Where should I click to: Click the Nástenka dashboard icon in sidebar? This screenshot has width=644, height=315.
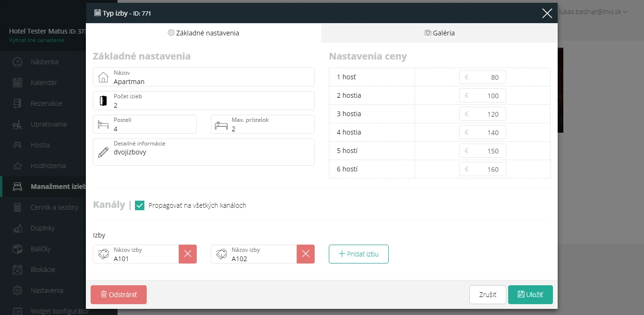click(x=17, y=62)
